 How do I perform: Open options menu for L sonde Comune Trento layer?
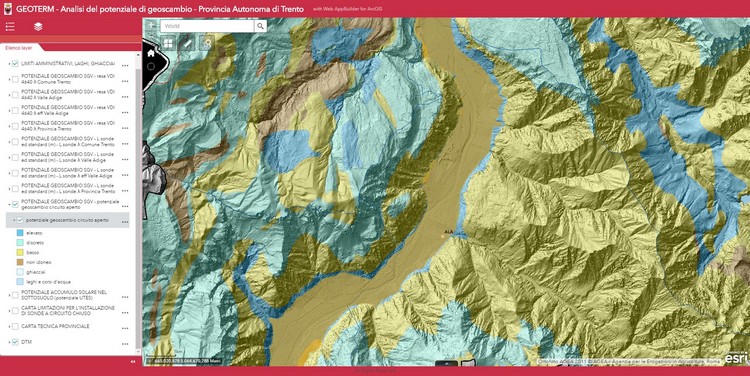pyautogui.click(x=125, y=144)
